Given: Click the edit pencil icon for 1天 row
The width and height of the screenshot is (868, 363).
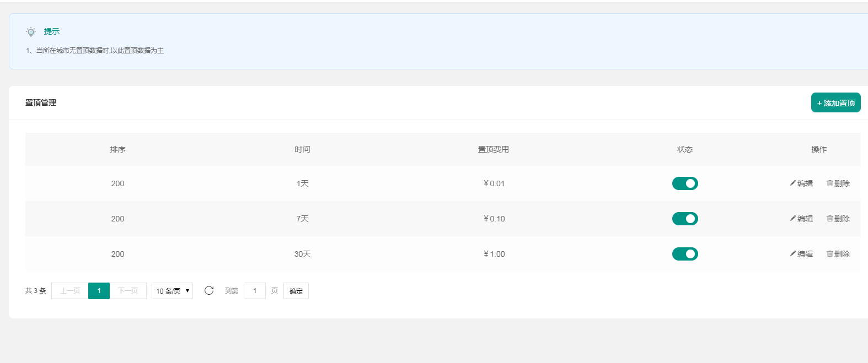Looking at the screenshot, I should pyautogui.click(x=793, y=183).
